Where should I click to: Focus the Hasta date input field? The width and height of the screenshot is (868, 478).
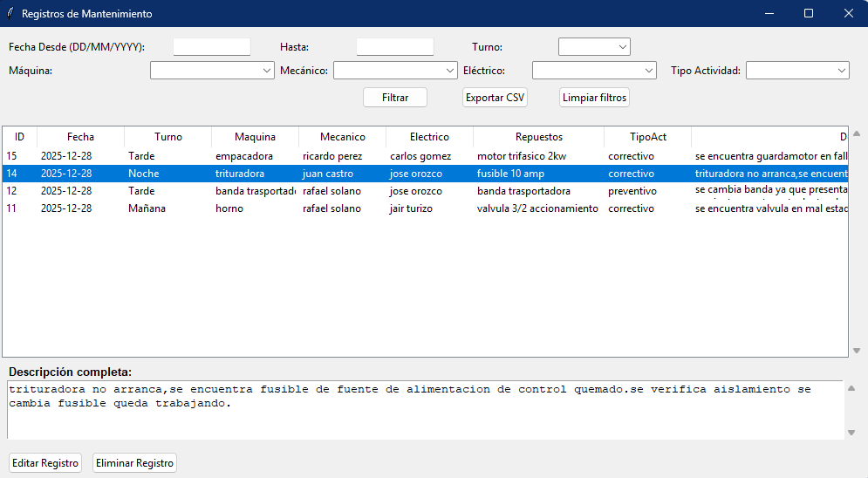394,47
